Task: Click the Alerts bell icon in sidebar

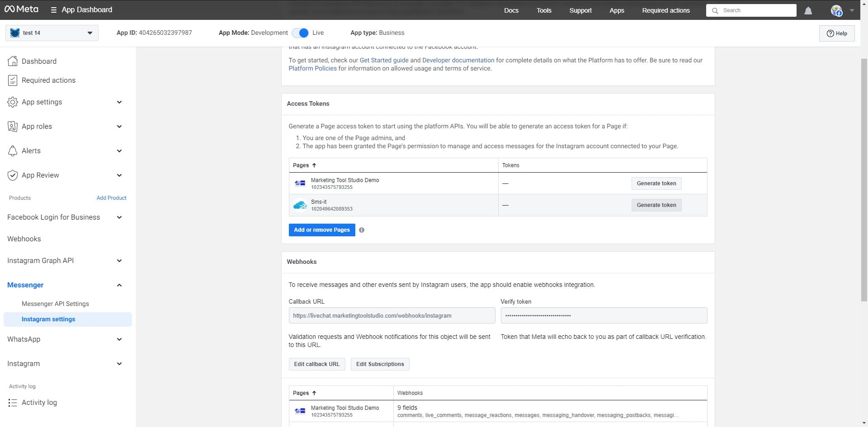Action: click(x=13, y=151)
